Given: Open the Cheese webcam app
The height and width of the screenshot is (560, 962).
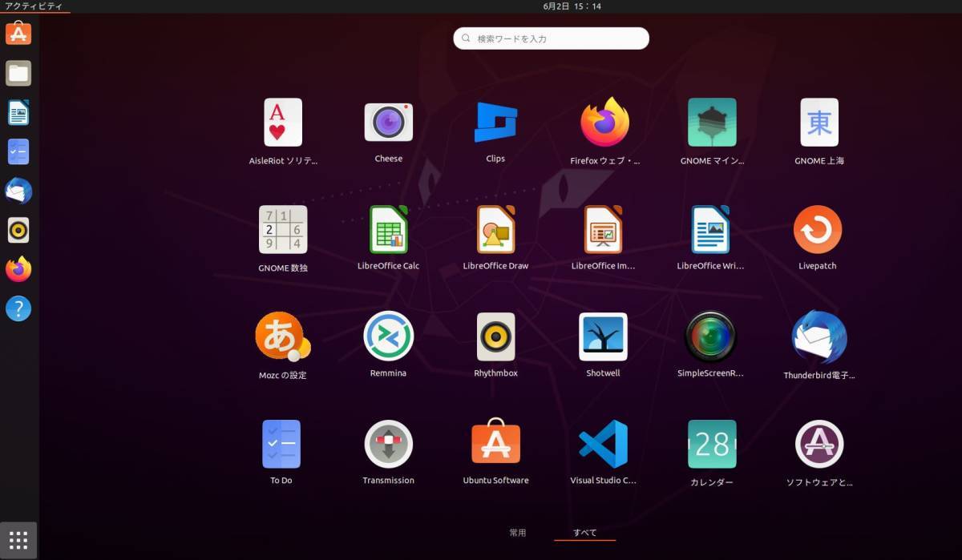Looking at the screenshot, I should pyautogui.click(x=389, y=123).
